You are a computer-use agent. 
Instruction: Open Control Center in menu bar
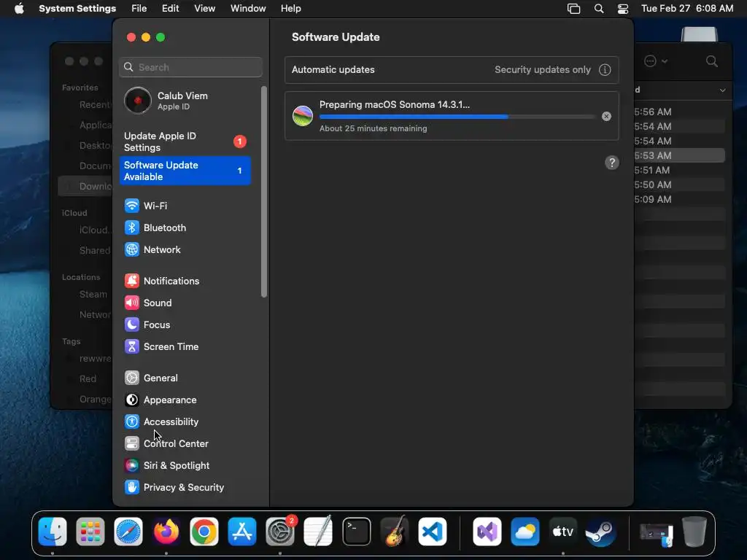[623, 9]
